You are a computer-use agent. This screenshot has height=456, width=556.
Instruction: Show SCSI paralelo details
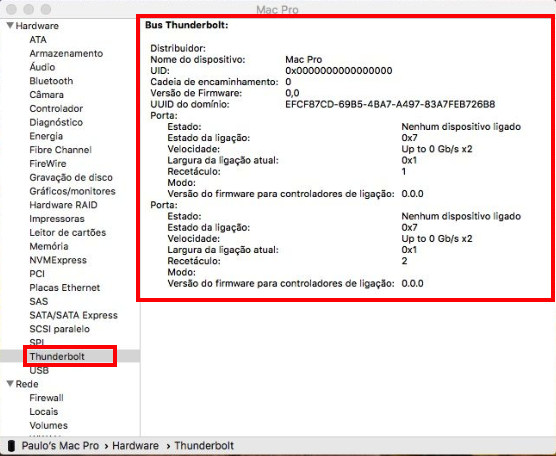click(x=59, y=329)
